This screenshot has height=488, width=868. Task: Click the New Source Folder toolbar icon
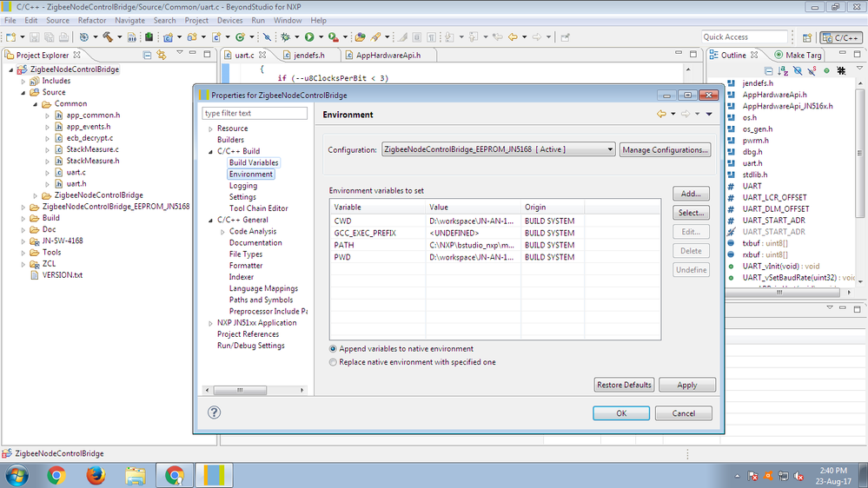click(192, 37)
